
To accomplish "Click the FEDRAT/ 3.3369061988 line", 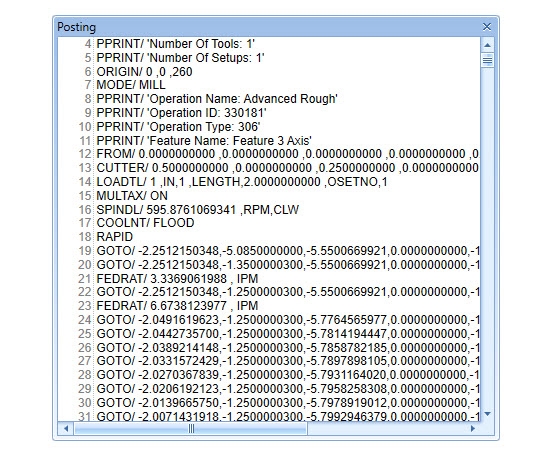I will coord(177,279).
